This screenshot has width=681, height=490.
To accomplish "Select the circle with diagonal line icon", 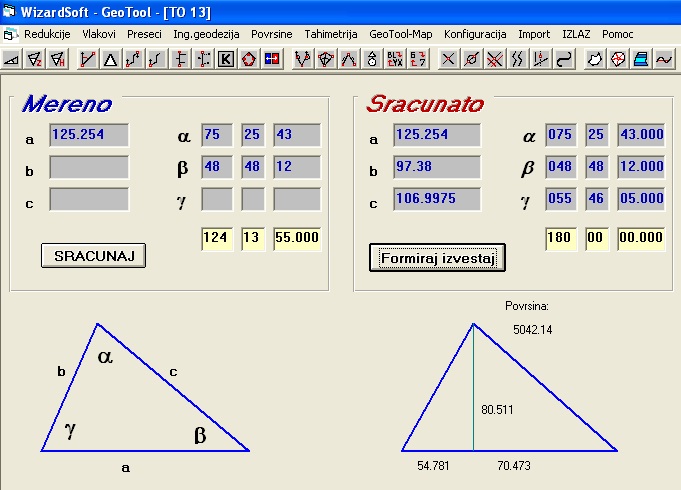I will [471, 59].
